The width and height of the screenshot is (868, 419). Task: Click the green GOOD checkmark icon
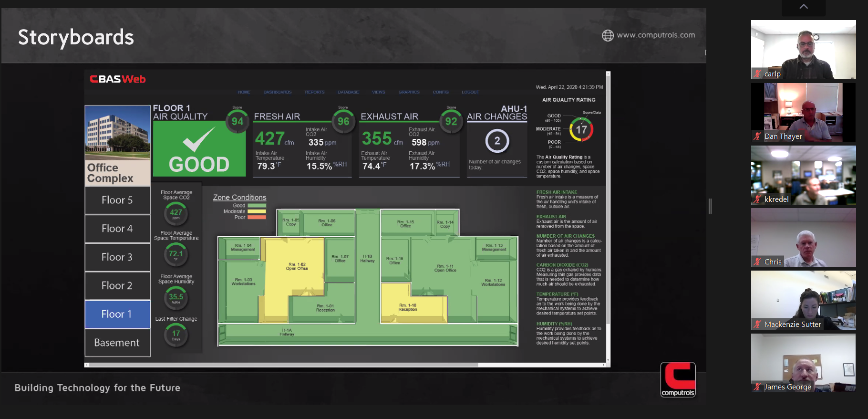click(199, 140)
